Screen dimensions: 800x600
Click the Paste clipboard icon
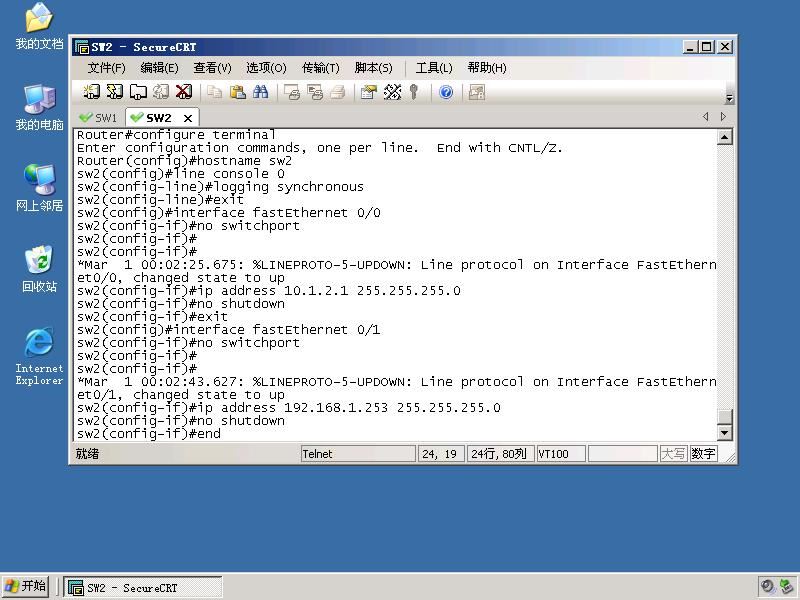tap(238, 92)
